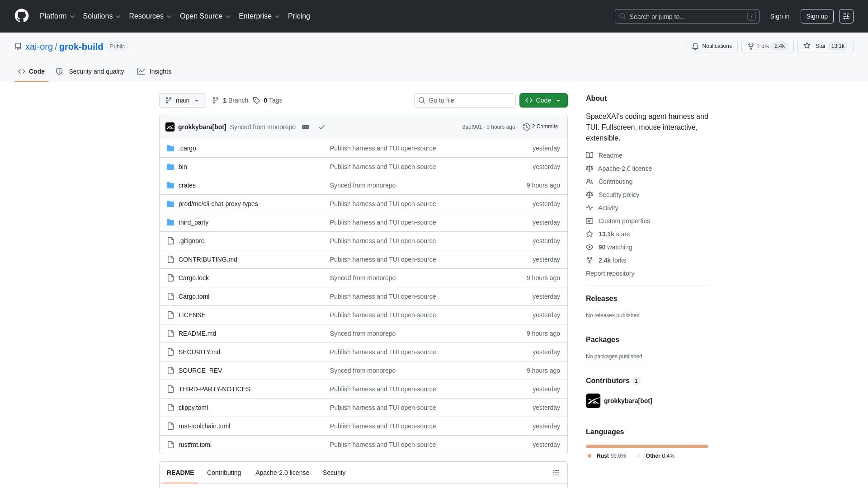Screen dimensions: 868x488
Task: Expand the Platform menu
Action: pyautogui.click(x=57, y=16)
